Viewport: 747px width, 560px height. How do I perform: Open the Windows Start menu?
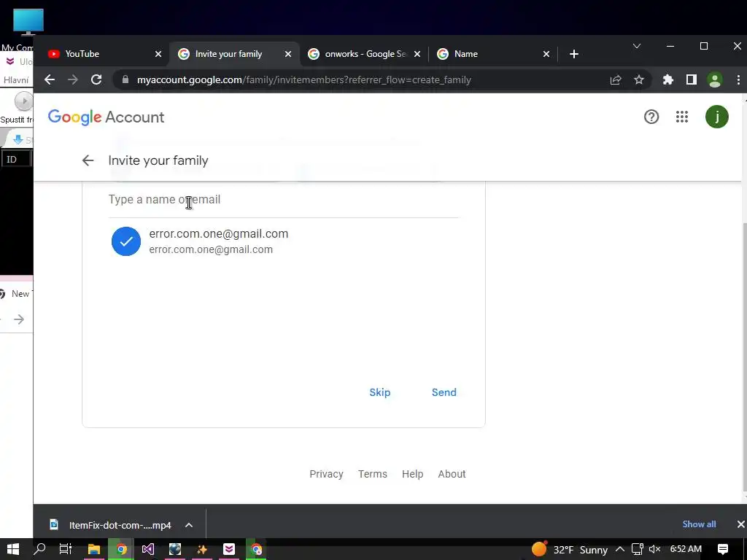coord(13,550)
